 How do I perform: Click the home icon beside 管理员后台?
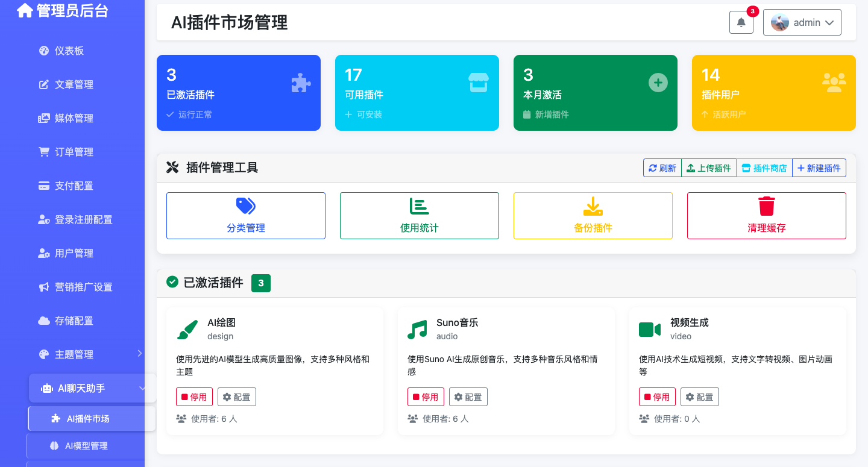(25, 10)
